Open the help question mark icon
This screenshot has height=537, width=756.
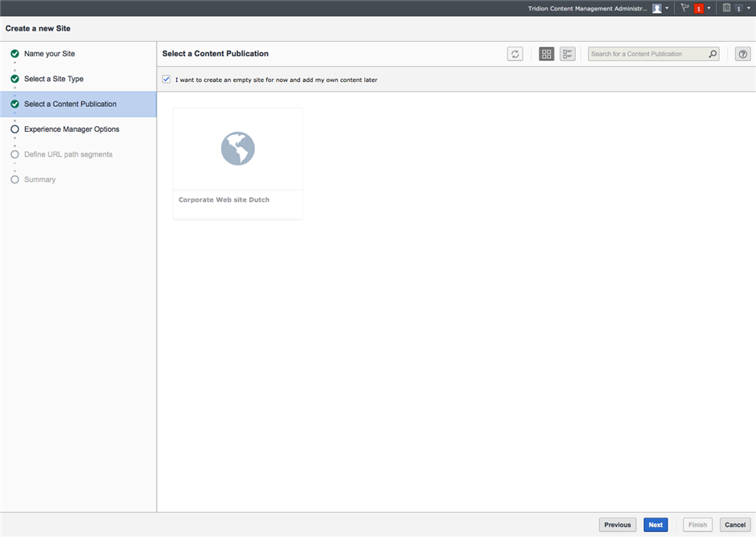pos(743,54)
